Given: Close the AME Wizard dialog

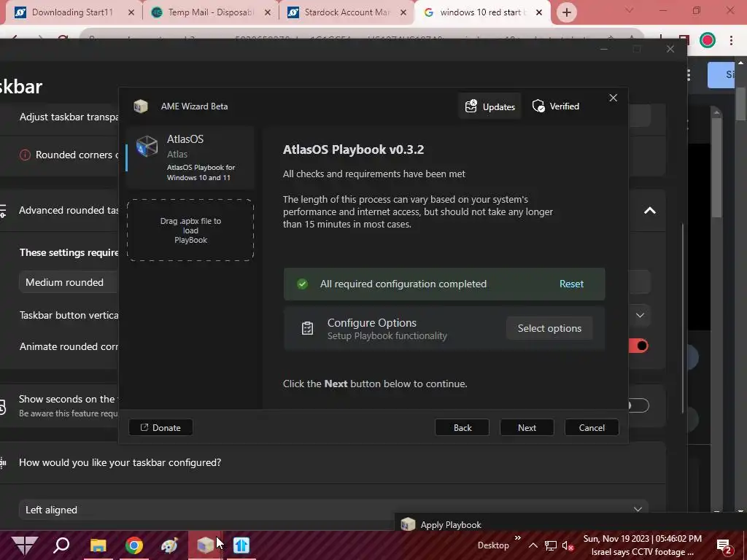Looking at the screenshot, I should click(x=613, y=98).
